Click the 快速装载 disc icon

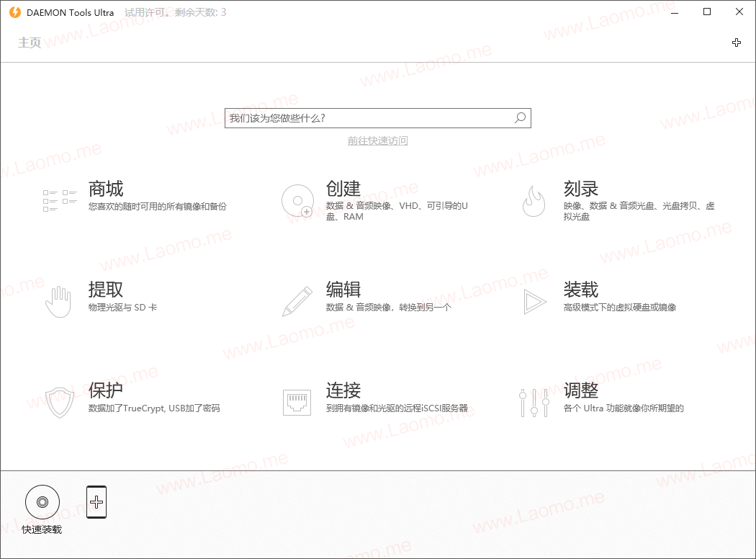tap(42, 502)
